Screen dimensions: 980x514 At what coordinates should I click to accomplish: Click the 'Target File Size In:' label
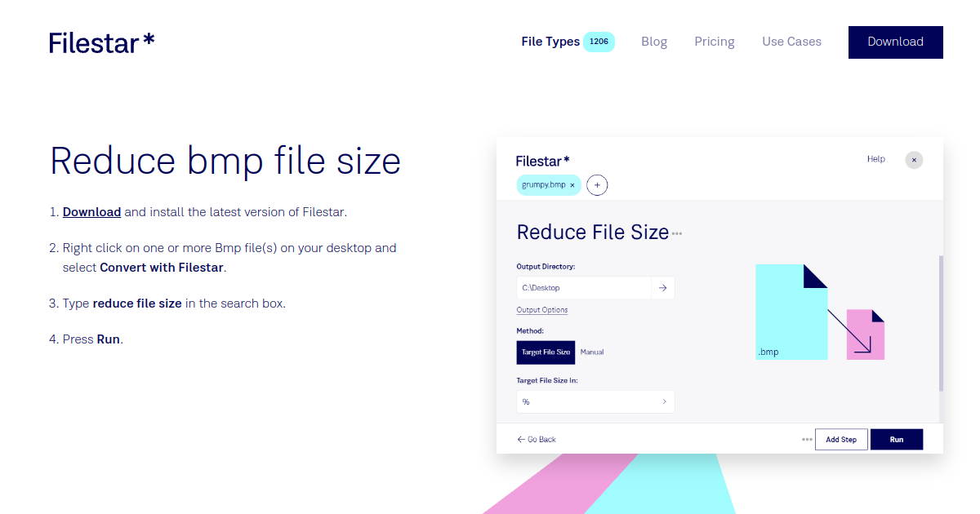pyautogui.click(x=547, y=380)
